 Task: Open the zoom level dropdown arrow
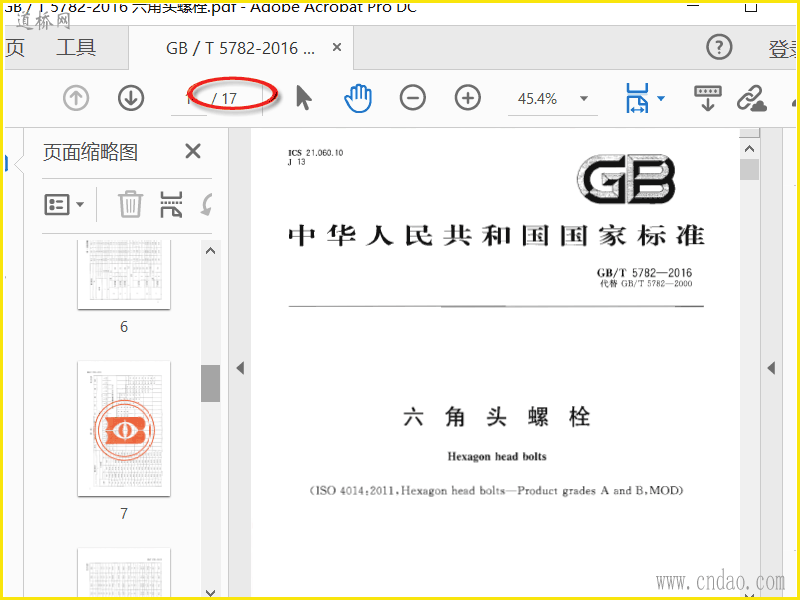584,98
